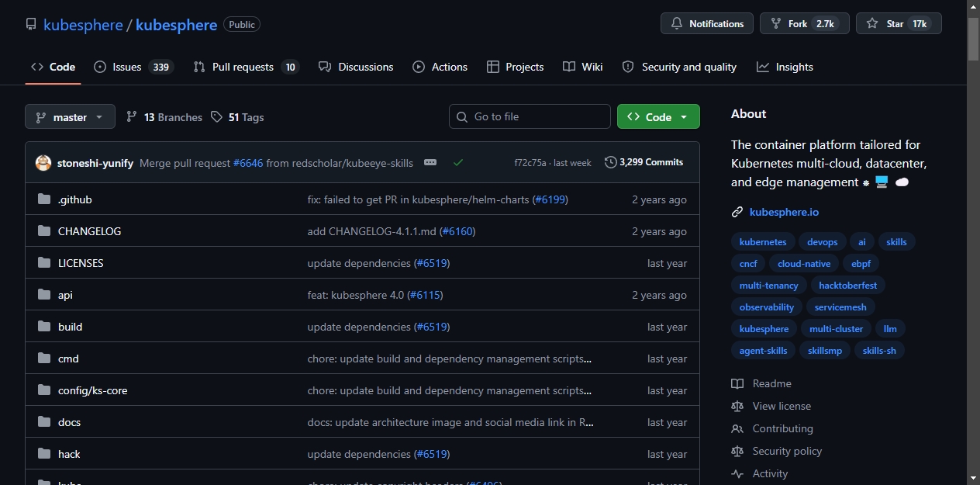Click the Contributing people icon
The width and height of the screenshot is (980, 485).
737,428
